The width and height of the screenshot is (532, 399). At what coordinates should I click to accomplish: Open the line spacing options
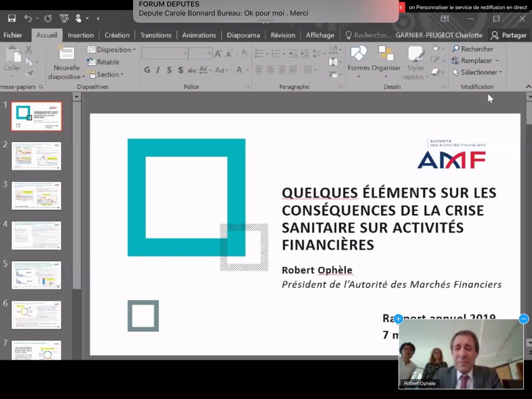click(319, 53)
